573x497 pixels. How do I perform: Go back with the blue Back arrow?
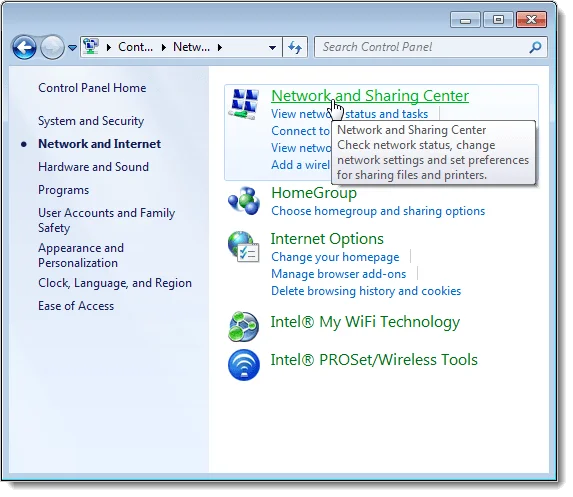point(24,48)
